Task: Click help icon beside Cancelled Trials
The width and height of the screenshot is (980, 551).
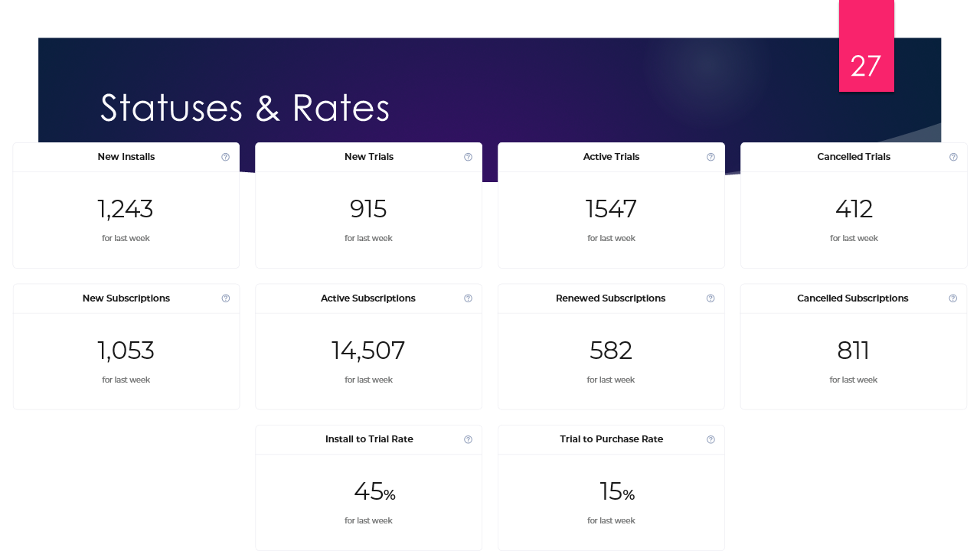Action: (x=953, y=157)
